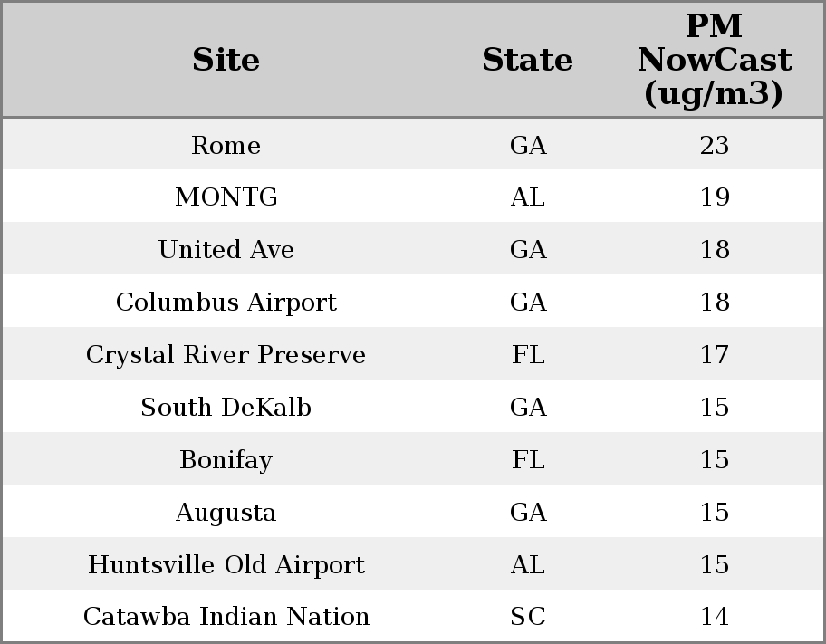
Task: Click Catawba Indian Nation site name
Action: pos(226,617)
